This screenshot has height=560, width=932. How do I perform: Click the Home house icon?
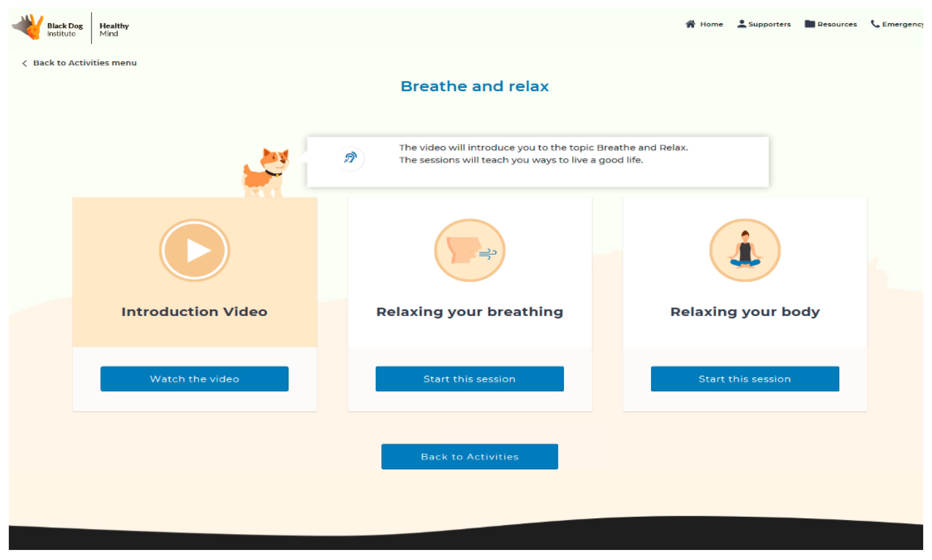690,24
